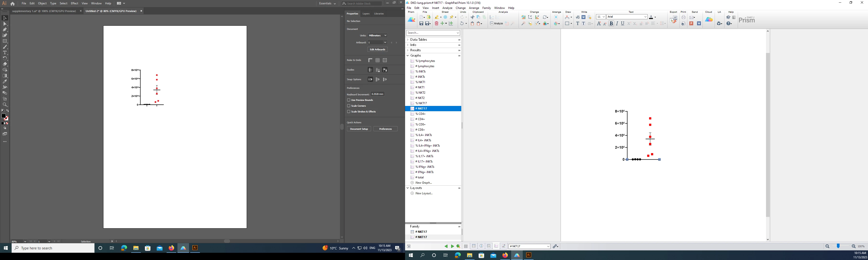The width and height of the screenshot is (868, 260).
Task: Click the Analyze button in Prism
Action: [496, 24]
